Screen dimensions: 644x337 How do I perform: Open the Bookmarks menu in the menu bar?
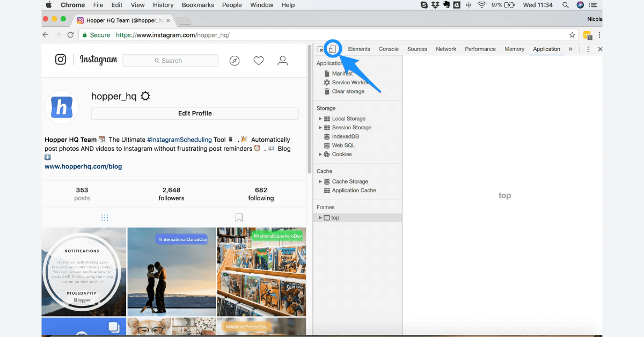[197, 5]
